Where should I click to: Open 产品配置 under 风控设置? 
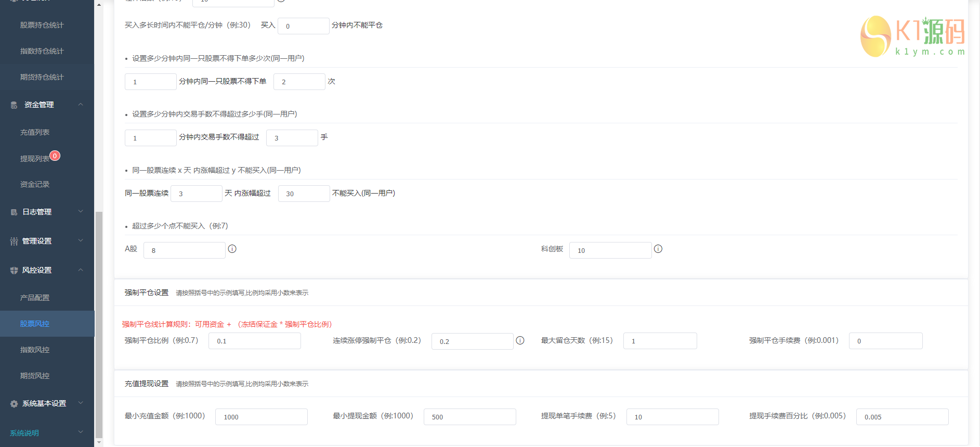[35, 298]
